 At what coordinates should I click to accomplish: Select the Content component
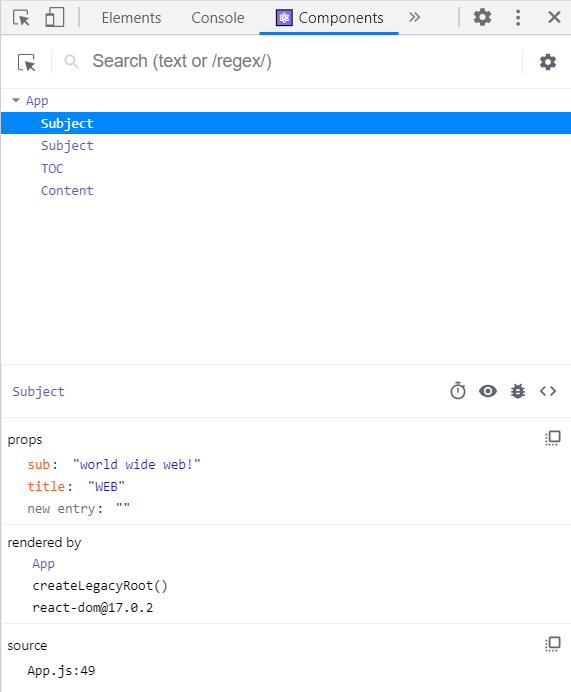(x=67, y=191)
